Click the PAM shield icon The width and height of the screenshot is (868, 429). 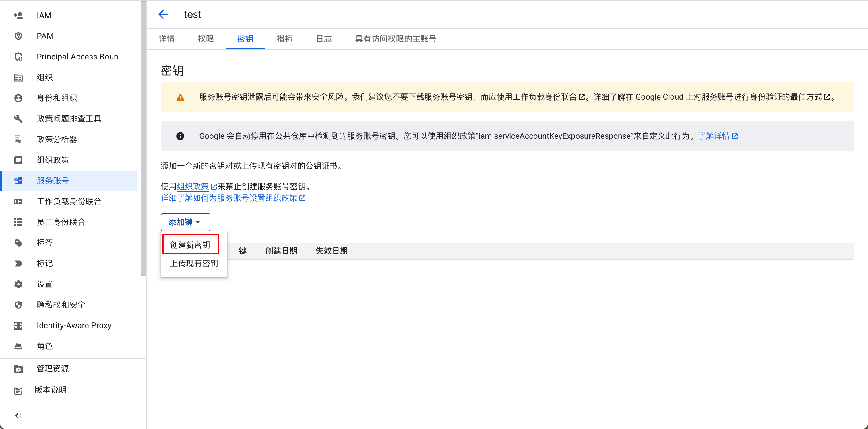point(18,36)
